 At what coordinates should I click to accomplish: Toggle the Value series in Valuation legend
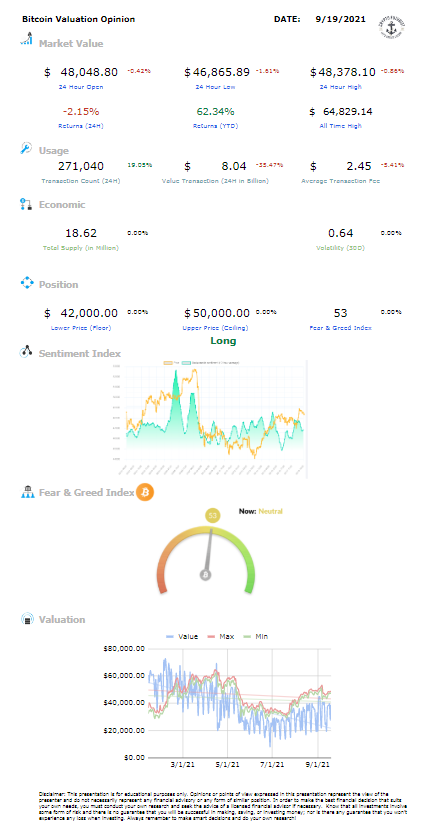tap(182, 637)
